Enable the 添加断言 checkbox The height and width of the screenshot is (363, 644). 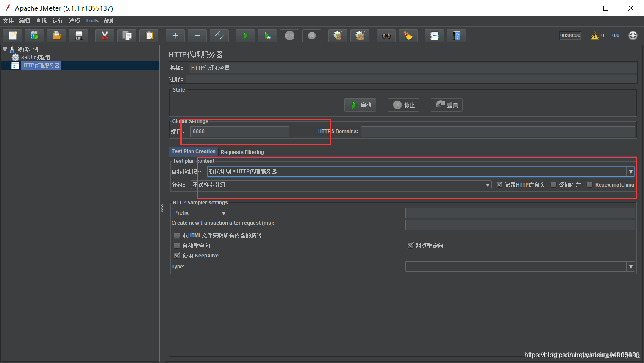click(553, 184)
